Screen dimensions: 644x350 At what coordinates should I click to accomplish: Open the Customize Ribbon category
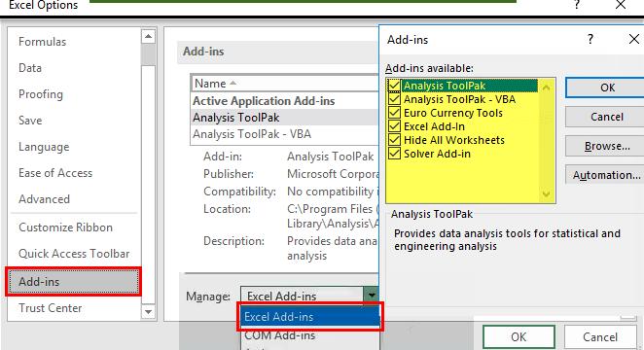pos(66,227)
